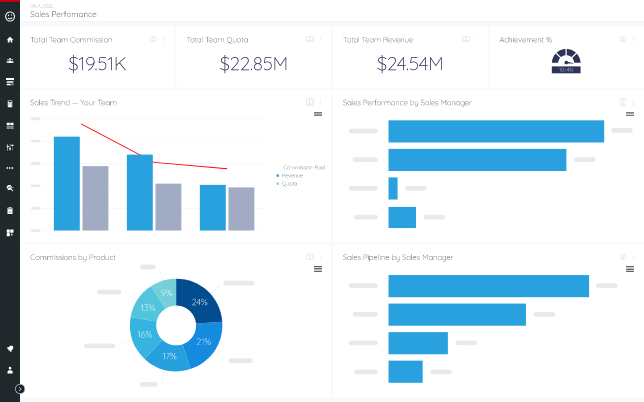Open the calculator icon in sidebar
The width and height of the screenshot is (644, 402).
pyautogui.click(x=10, y=104)
